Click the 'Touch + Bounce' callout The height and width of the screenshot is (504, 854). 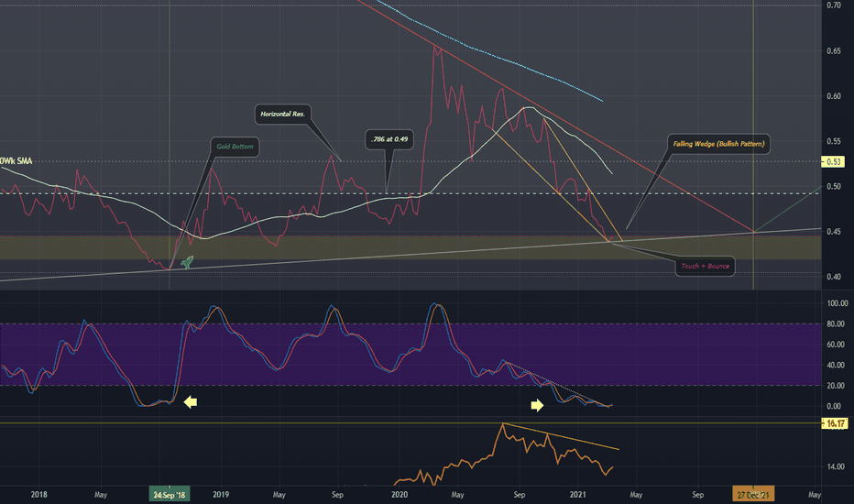coord(706,266)
